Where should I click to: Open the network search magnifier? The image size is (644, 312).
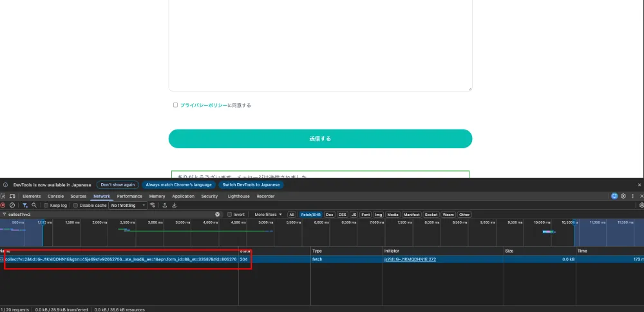(x=34, y=205)
